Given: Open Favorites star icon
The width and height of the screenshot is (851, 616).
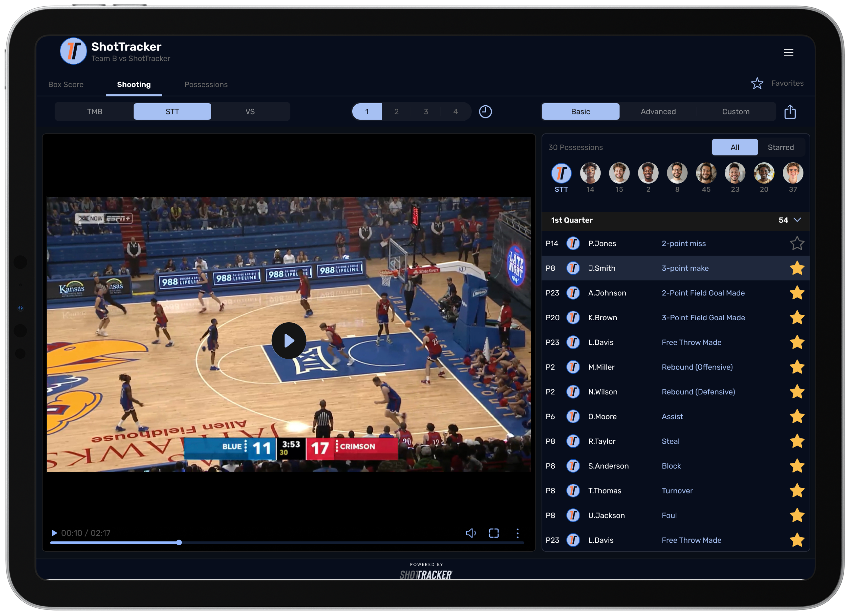Looking at the screenshot, I should pyautogui.click(x=757, y=83).
